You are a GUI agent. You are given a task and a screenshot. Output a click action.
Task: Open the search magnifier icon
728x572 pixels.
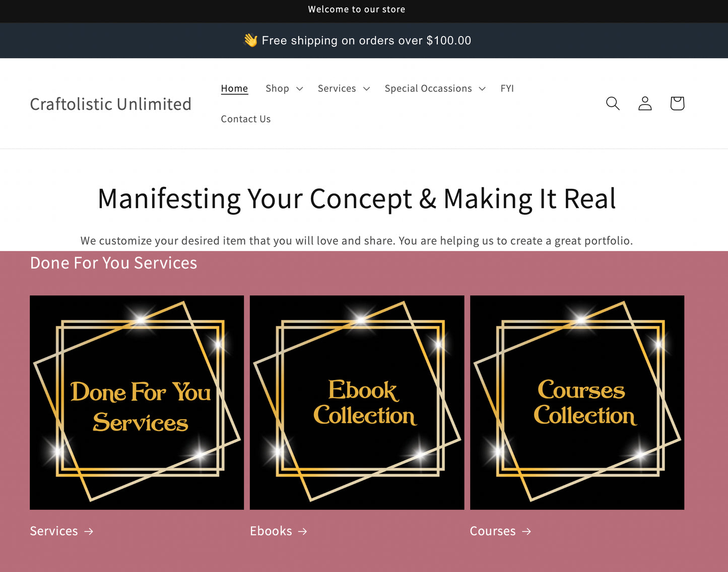click(x=613, y=103)
